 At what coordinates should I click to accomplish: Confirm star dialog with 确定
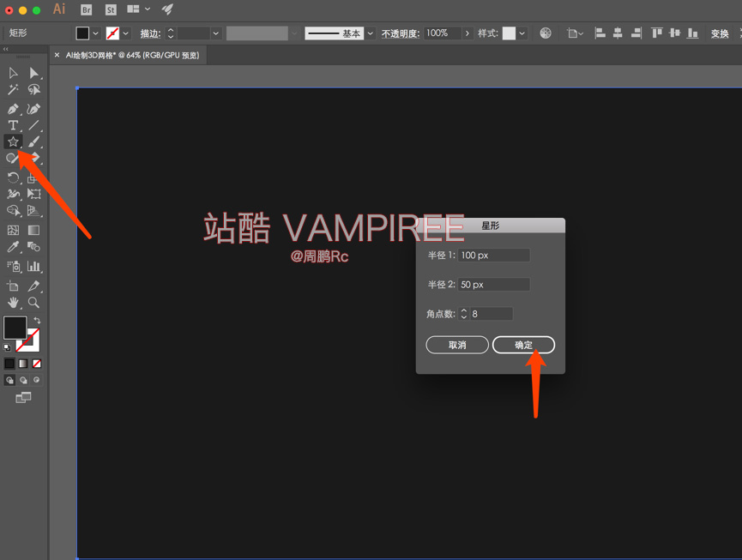point(523,345)
